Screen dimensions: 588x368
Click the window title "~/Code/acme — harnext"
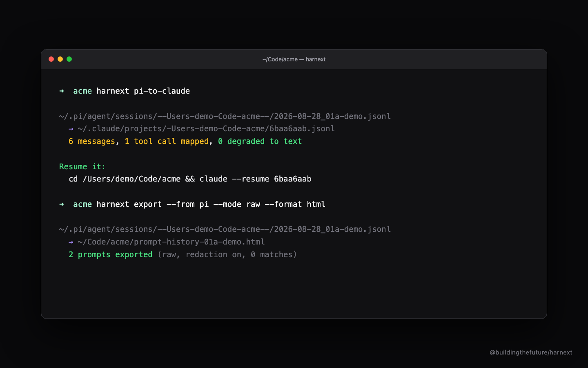pos(294,59)
